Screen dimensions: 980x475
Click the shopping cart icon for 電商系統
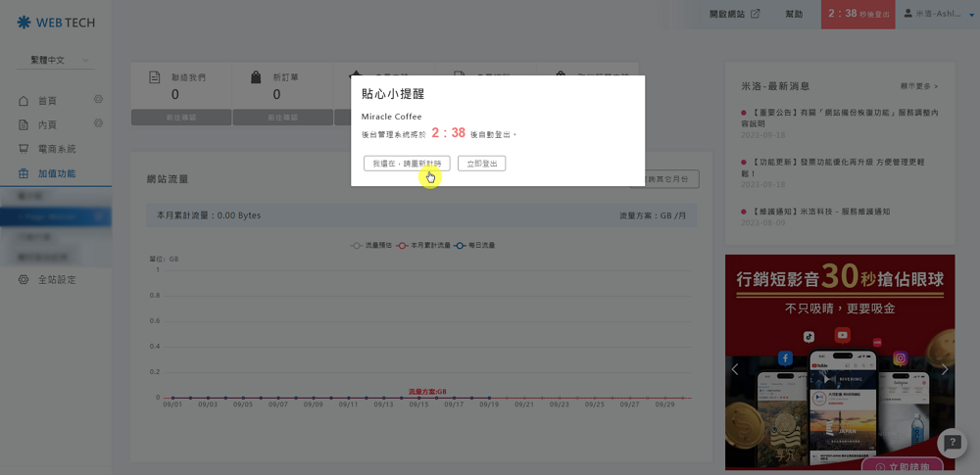24,149
